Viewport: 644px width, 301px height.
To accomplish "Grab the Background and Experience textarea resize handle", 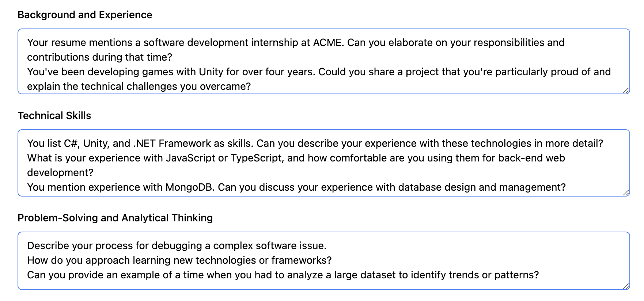I will pyautogui.click(x=626, y=90).
